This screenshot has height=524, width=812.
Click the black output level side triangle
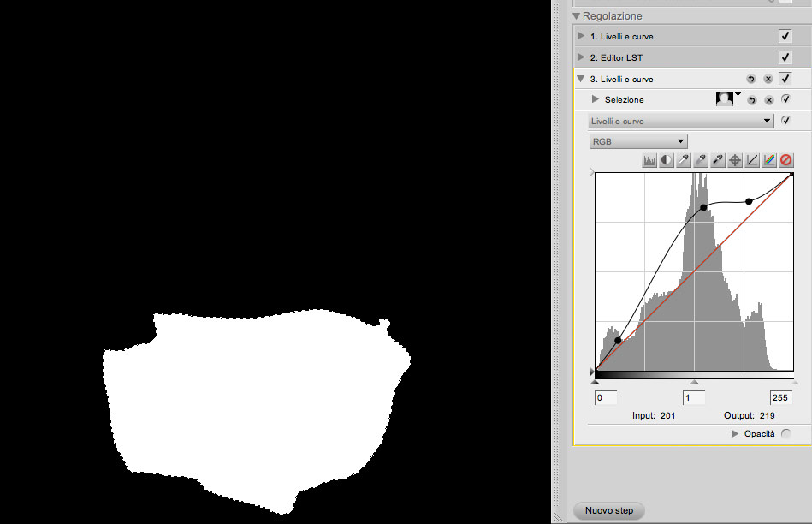click(591, 372)
